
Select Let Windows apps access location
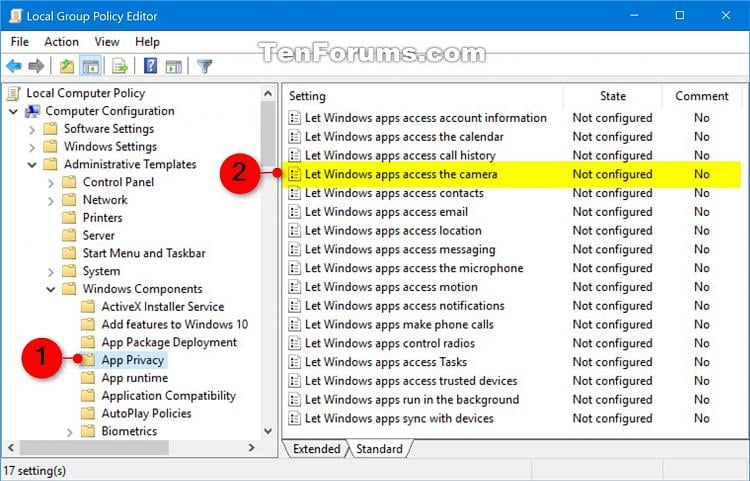[x=393, y=230]
